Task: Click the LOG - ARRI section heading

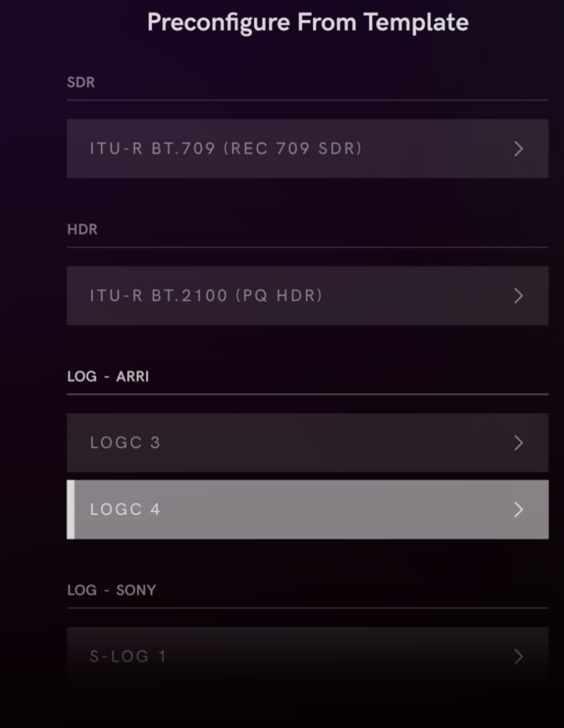Action: coord(108,376)
